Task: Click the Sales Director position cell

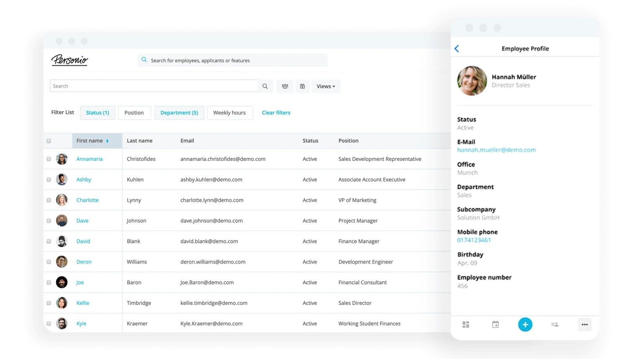Action: click(x=355, y=303)
